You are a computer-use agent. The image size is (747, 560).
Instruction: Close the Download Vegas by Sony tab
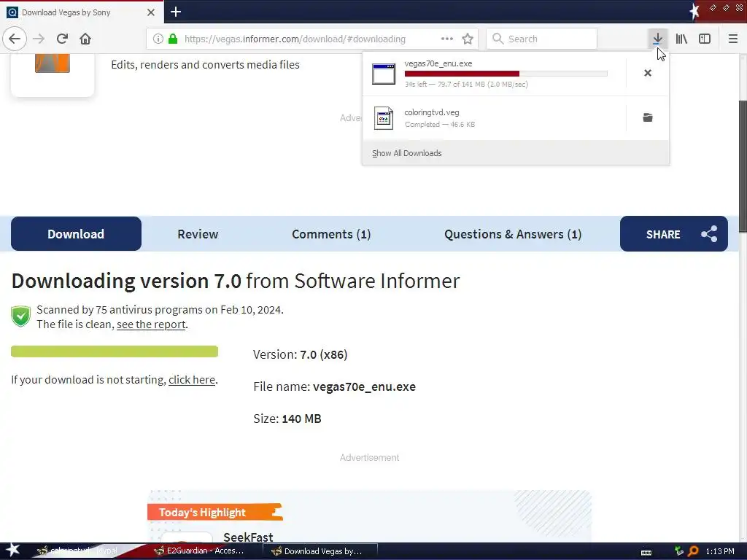coord(150,12)
